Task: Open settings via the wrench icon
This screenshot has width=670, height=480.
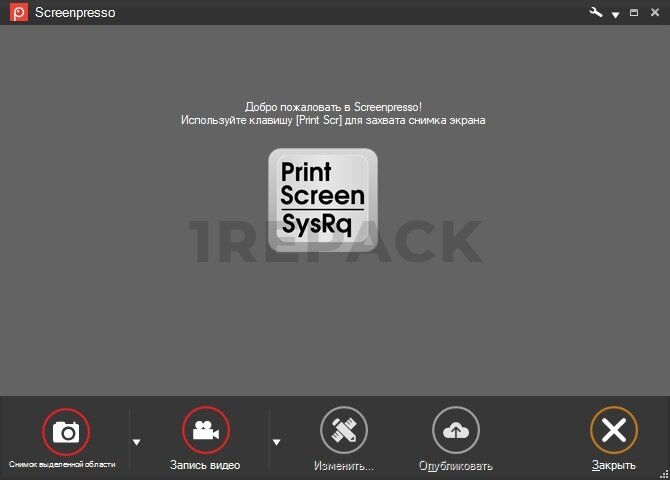Action: (597, 12)
